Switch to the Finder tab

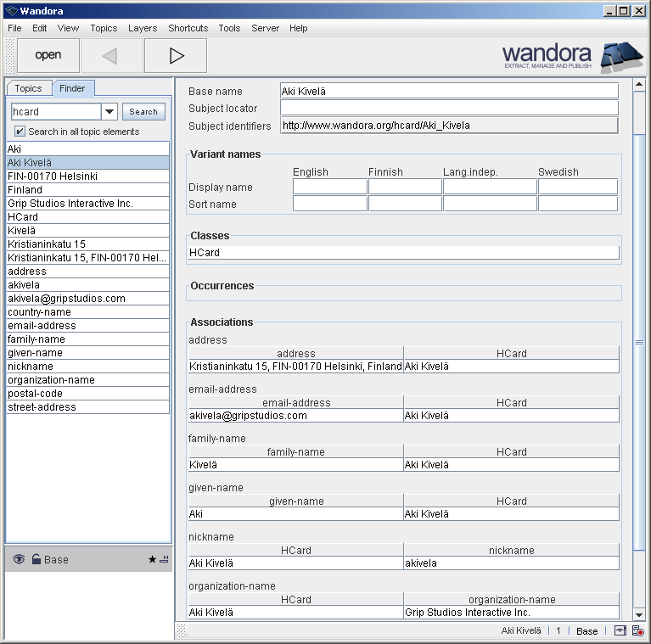[x=73, y=88]
